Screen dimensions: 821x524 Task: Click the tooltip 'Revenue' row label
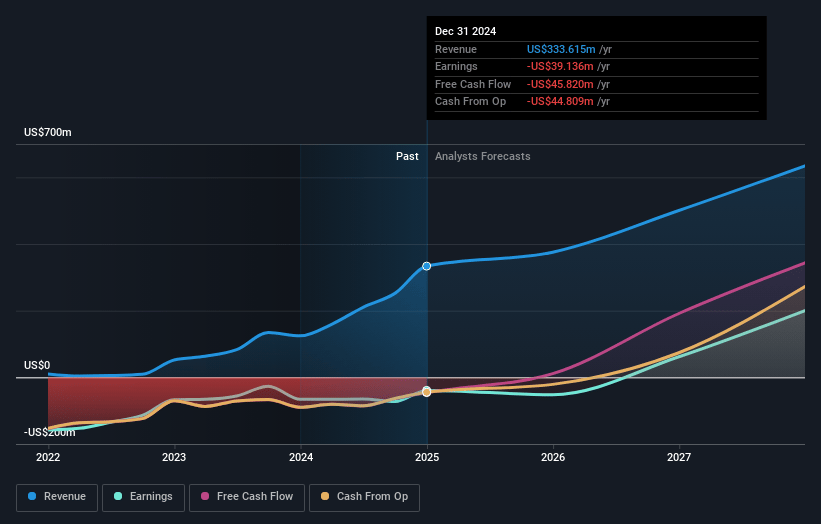(456, 49)
